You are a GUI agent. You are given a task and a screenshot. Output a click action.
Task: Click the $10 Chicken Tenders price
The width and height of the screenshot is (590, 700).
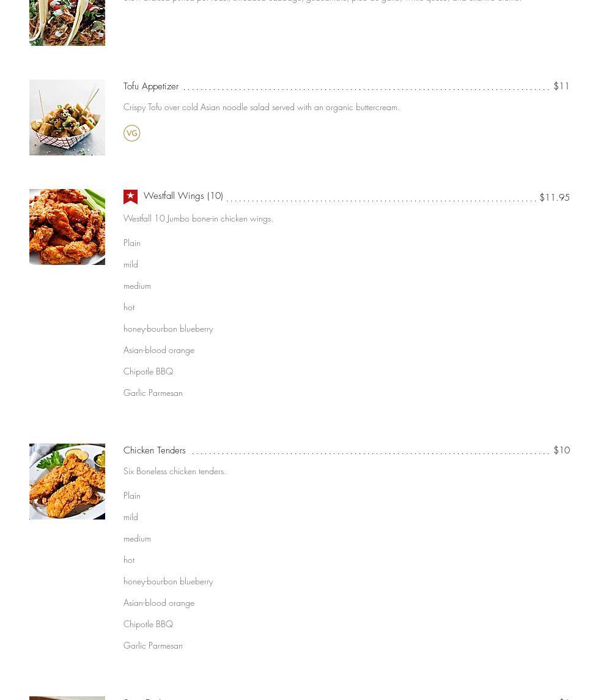coord(561,450)
